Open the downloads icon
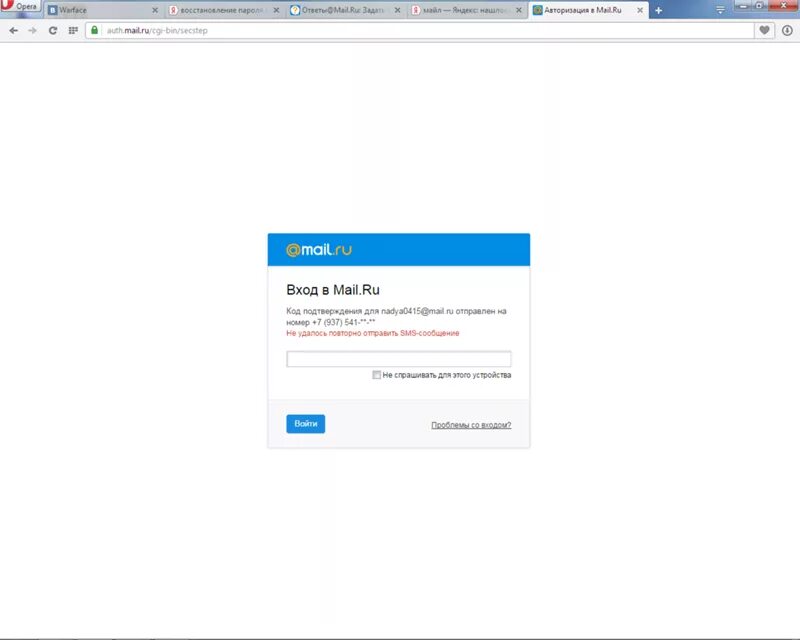The image size is (800, 640). [787, 31]
